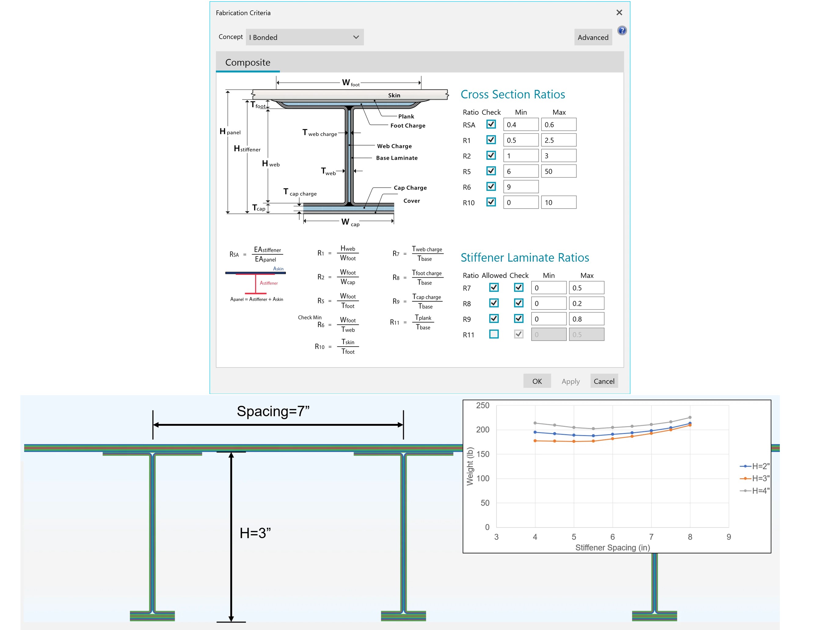Viewport: 840px width, 630px height.
Task: Click the Apply button
Action: [571, 381]
